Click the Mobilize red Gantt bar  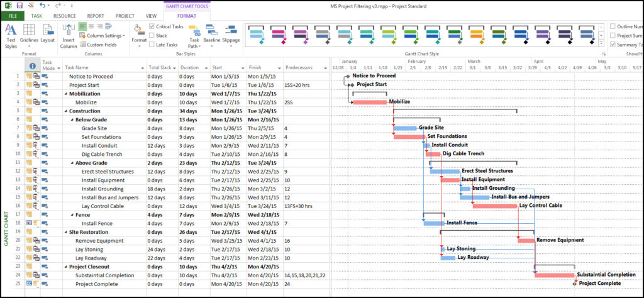pos(370,102)
